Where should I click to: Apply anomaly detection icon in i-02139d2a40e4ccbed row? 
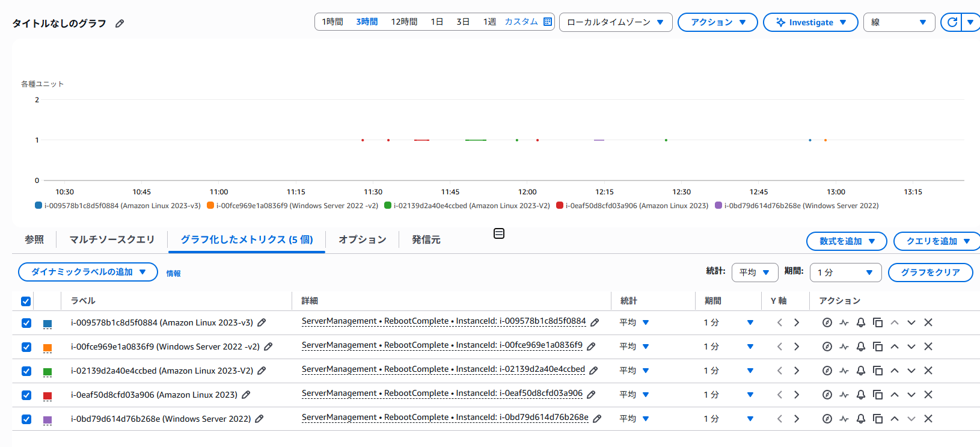point(844,371)
